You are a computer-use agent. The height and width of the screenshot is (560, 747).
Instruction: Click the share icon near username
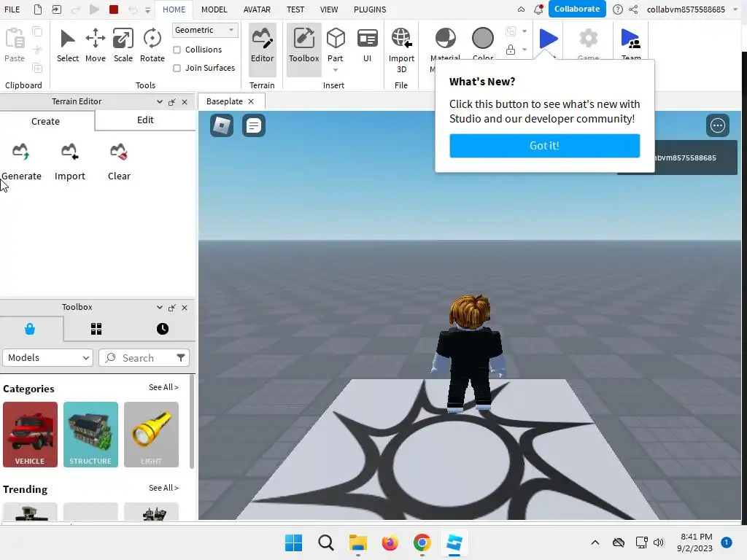click(x=633, y=9)
